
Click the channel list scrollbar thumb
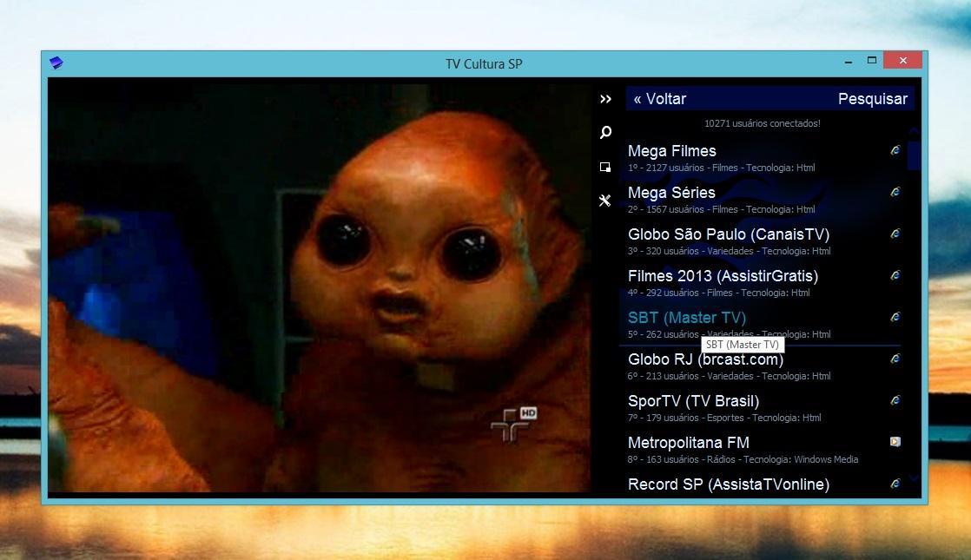coord(914,155)
